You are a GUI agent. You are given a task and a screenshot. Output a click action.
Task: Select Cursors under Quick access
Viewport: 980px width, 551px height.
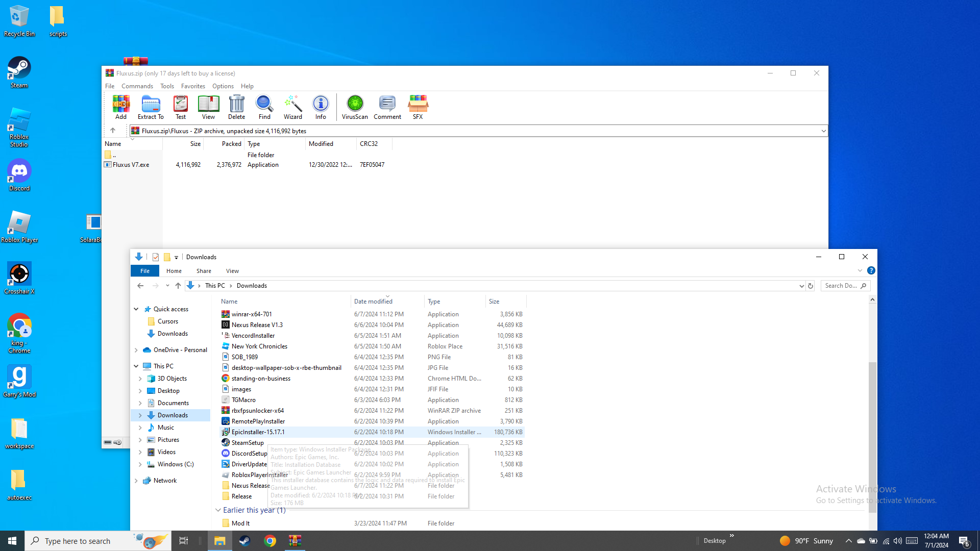tap(168, 321)
